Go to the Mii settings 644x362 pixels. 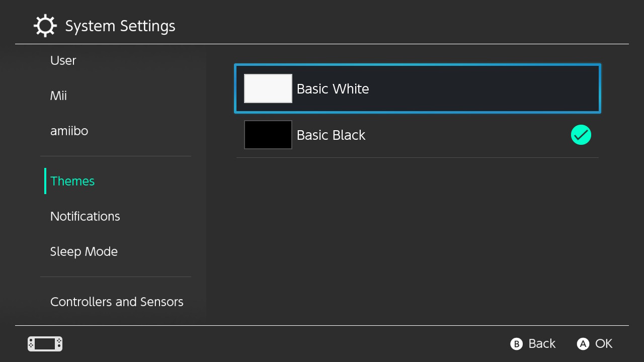pos(58,96)
